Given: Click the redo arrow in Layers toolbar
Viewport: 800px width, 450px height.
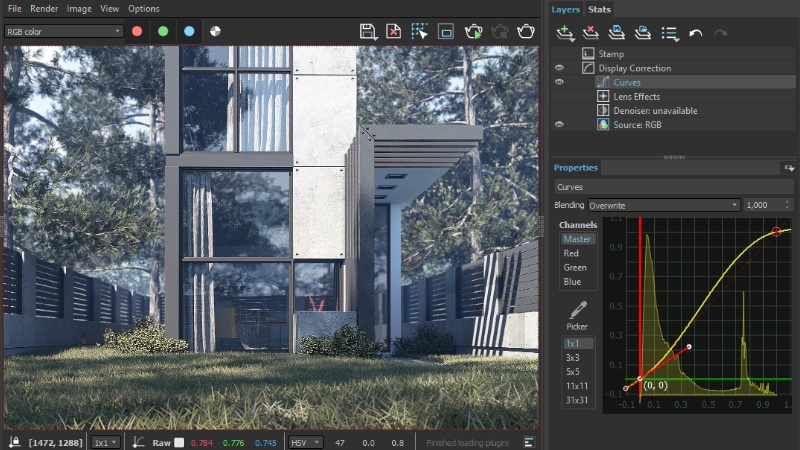Looking at the screenshot, I should tap(720, 33).
